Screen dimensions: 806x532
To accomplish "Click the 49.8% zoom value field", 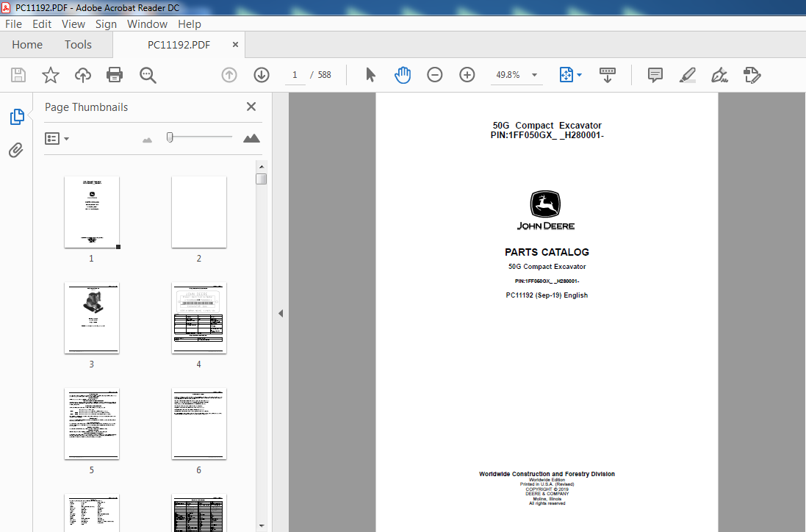I will click(x=508, y=75).
